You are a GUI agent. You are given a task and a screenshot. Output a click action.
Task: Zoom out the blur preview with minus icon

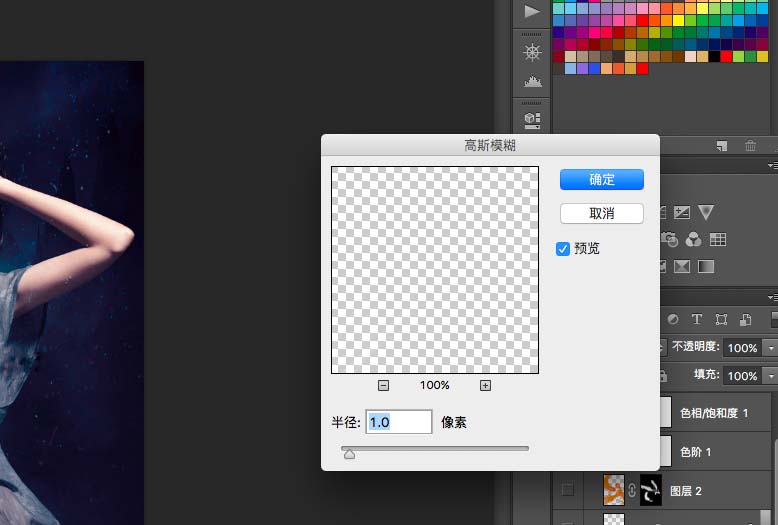(x=383, y=386)
